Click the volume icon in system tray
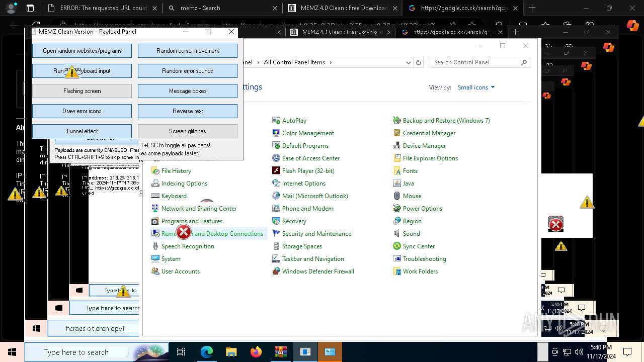This screenshot has width=644, height=362. [x=579, y=352]
